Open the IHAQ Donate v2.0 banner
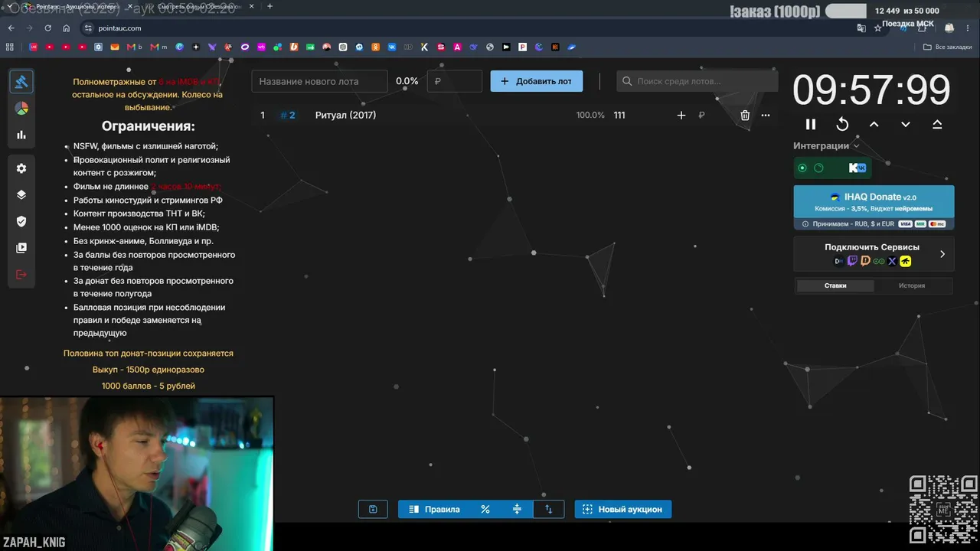 click(874, 207)
